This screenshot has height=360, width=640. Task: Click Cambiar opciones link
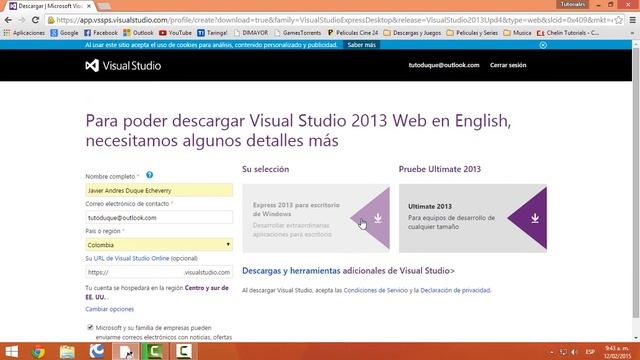coord(109,309)
